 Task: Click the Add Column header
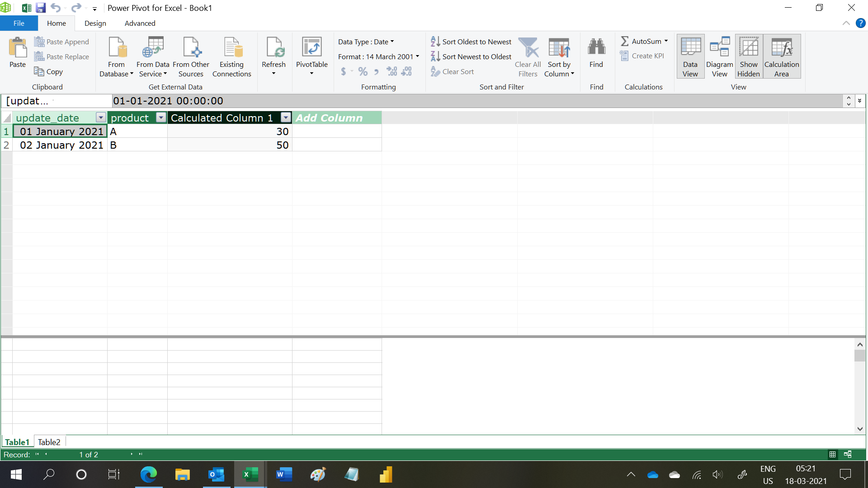coord(336,117)
